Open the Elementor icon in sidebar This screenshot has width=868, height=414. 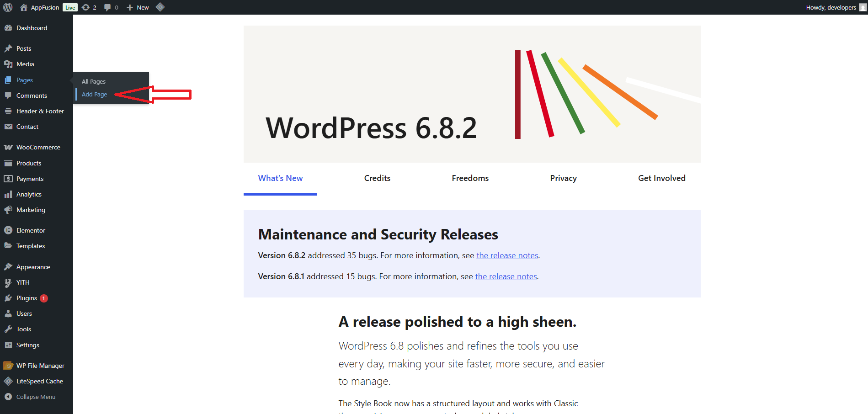tap(8, 230)
